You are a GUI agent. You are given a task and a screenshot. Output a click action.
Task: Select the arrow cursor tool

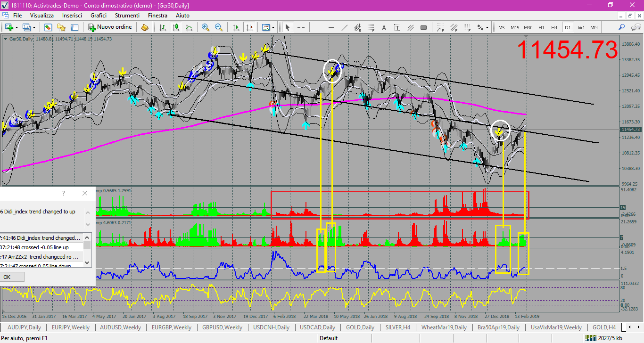click(x=287, y=27)
